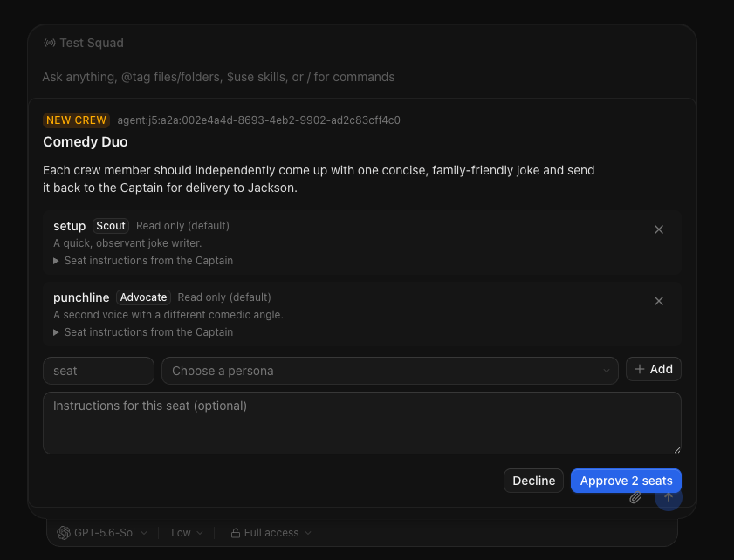Click Approve 2 seats
This screenshot has width=734, height=560.
click(626, 481)
